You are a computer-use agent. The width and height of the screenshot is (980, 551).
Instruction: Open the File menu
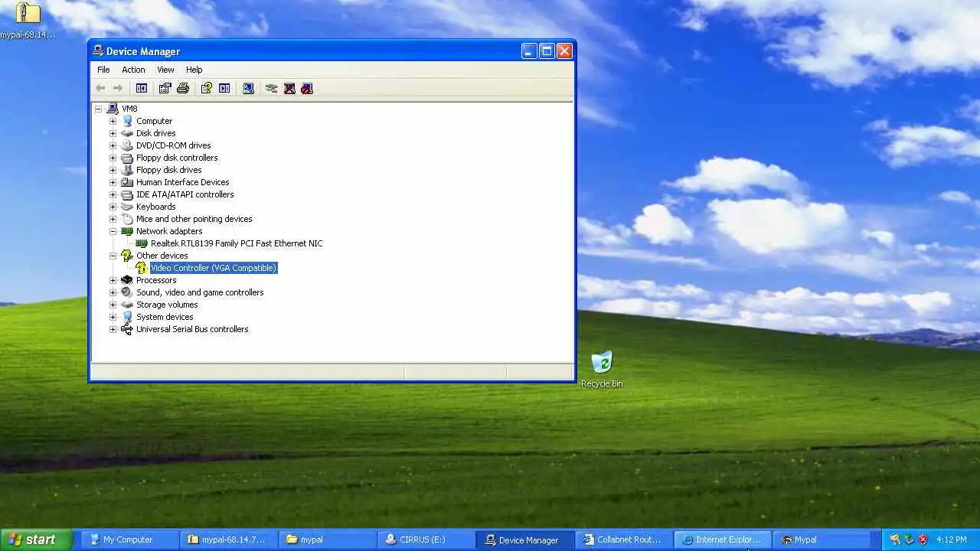[103, 70]
